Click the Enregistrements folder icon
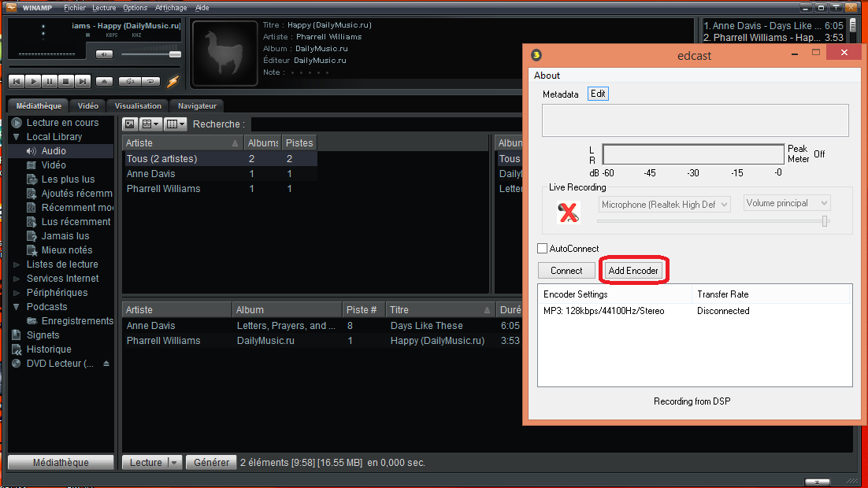 (x=32, y=321)
